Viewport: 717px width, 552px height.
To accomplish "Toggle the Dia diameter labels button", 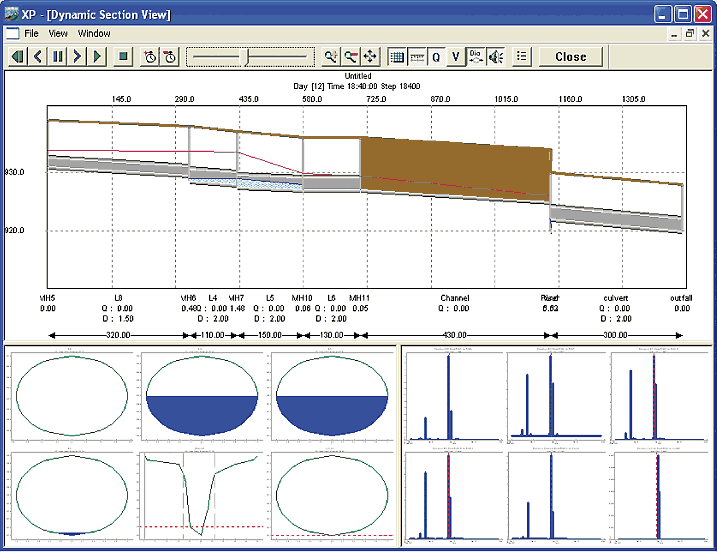I will [476, 57].
